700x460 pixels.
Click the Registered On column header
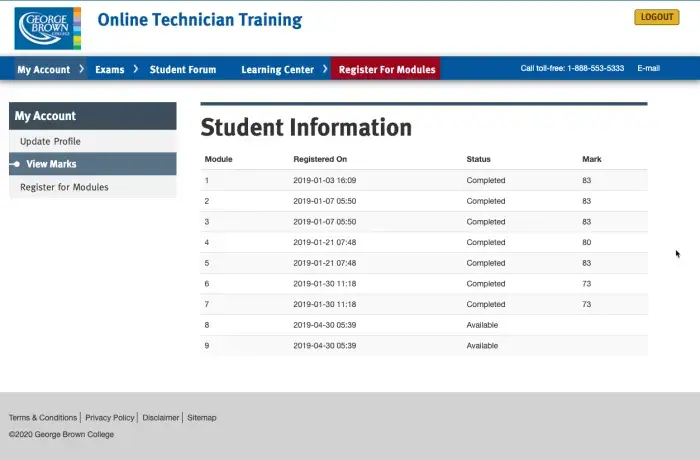(x=320, y=159)
